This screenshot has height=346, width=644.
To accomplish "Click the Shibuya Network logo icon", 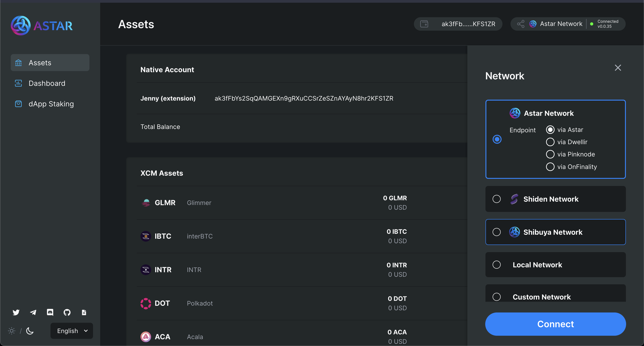I will (515, 232).
